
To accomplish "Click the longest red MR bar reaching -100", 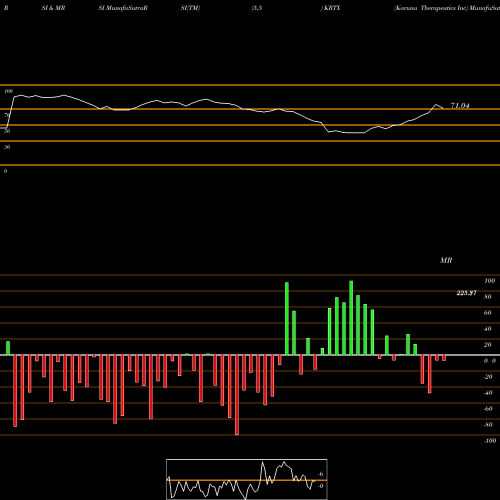I will tap(237, 395).
